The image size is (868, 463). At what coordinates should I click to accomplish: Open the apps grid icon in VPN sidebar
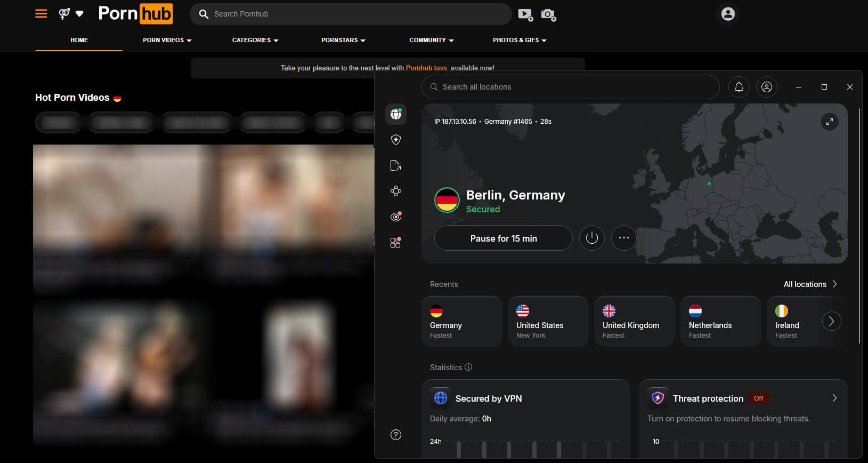pos(396,242)
